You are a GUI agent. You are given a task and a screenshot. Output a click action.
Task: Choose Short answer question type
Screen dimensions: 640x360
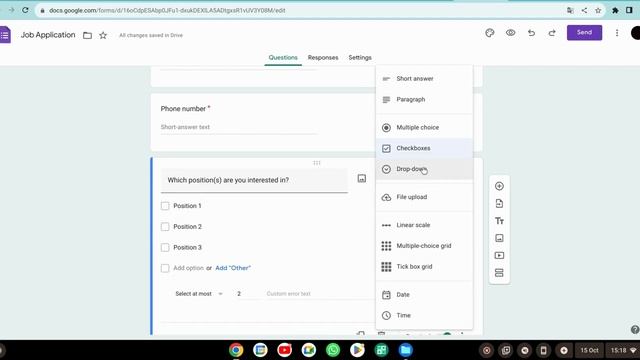(x=424, y=78)
